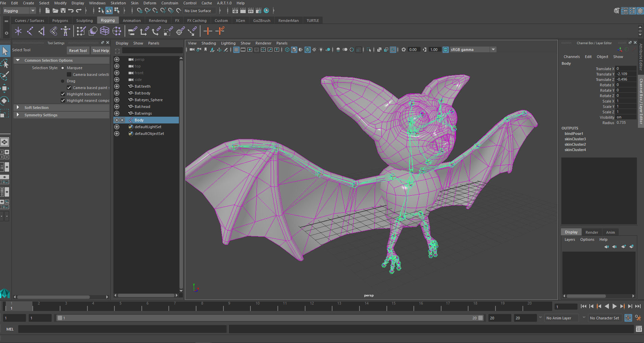This screenshot has height=343, width=644.
Task: Play the animation forwards
Action: pos(614,306)
